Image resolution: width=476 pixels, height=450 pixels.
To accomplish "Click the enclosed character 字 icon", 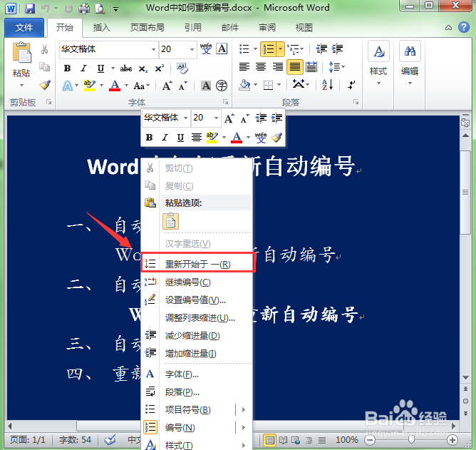I will (x=222, y=86).
